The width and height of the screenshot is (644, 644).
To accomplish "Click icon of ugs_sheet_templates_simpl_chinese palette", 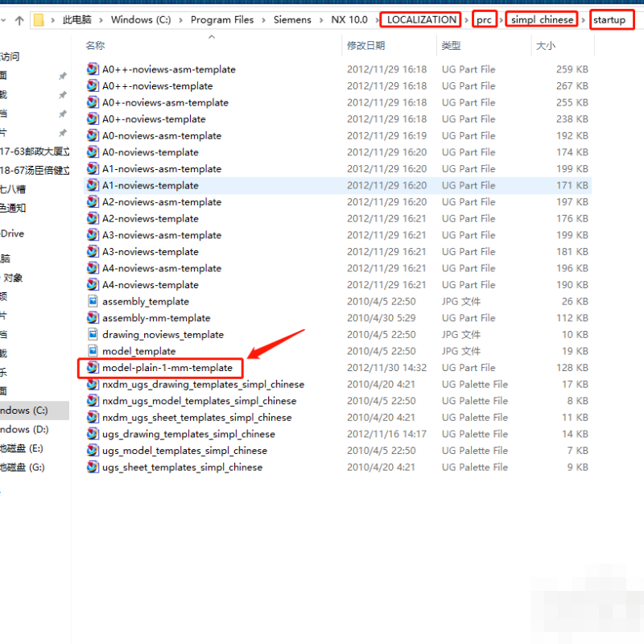I will click(93, 467).
